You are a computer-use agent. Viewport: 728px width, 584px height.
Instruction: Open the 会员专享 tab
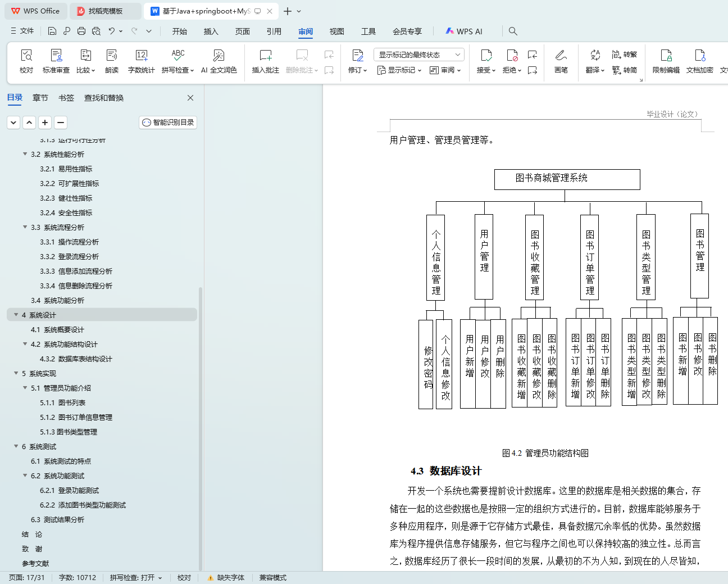[407, 31]
